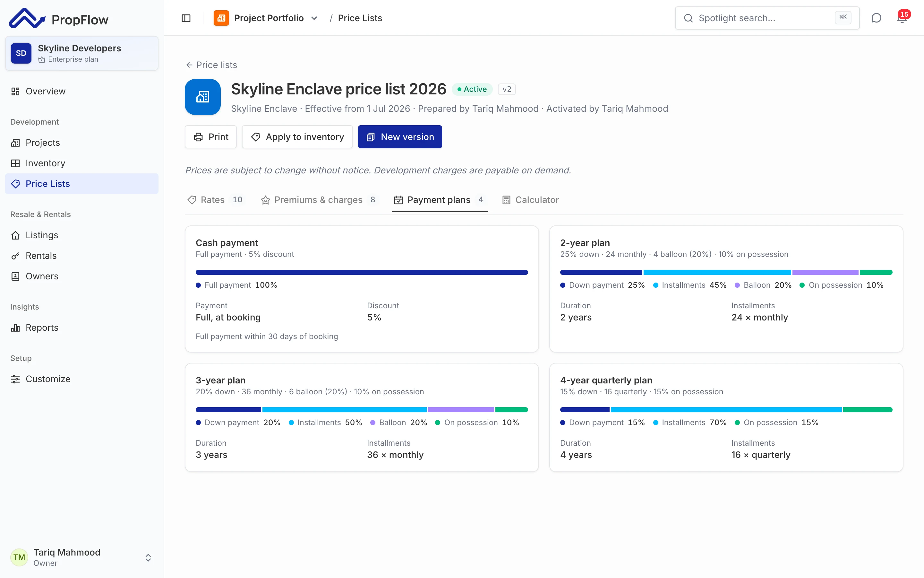Screen dimensions: 924x578
Task: Open Overview in the sidebar
Action: click(x=82, y=92)
